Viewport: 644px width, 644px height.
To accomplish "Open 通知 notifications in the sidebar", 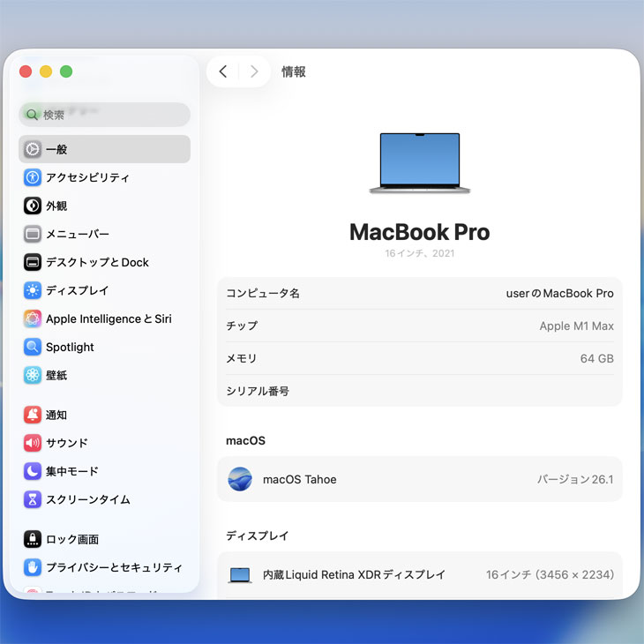I will coord(56,415).
